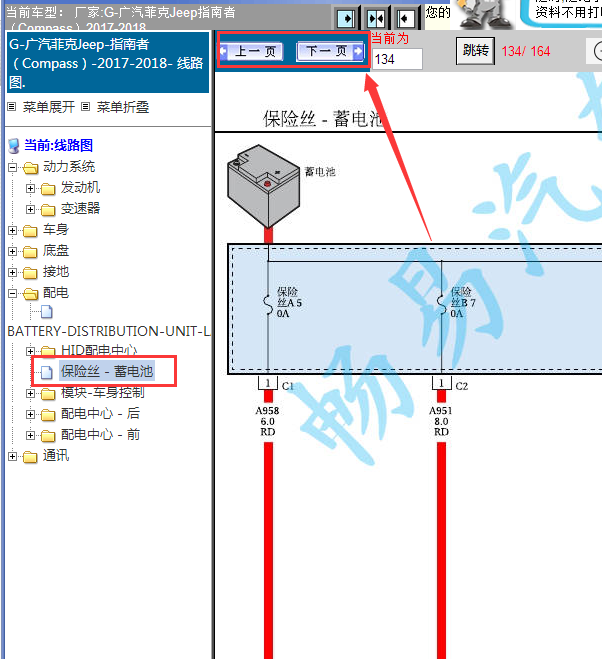Click the C2 connector pin 1 box

[x=441, y=383]
